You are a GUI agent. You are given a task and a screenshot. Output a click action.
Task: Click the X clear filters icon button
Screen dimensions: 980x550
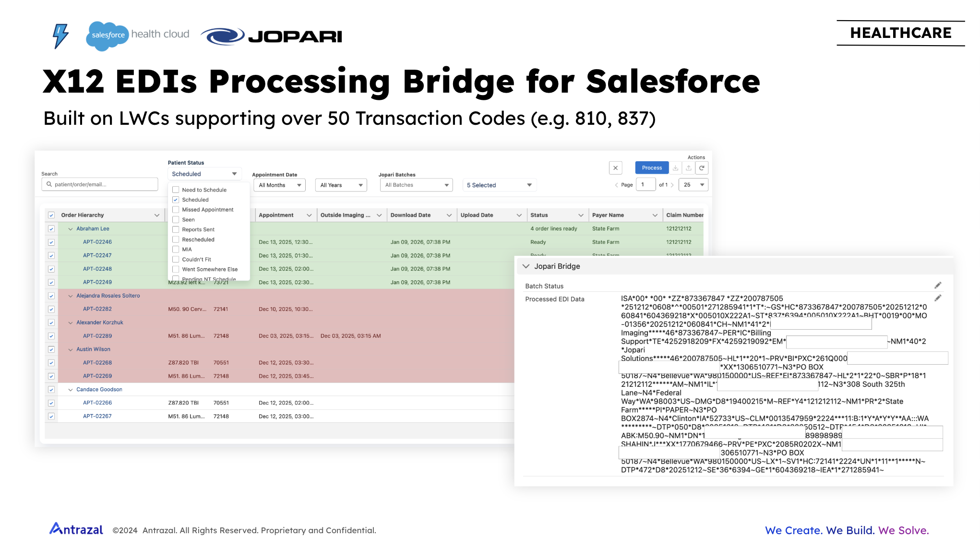(x=615, y=168)
